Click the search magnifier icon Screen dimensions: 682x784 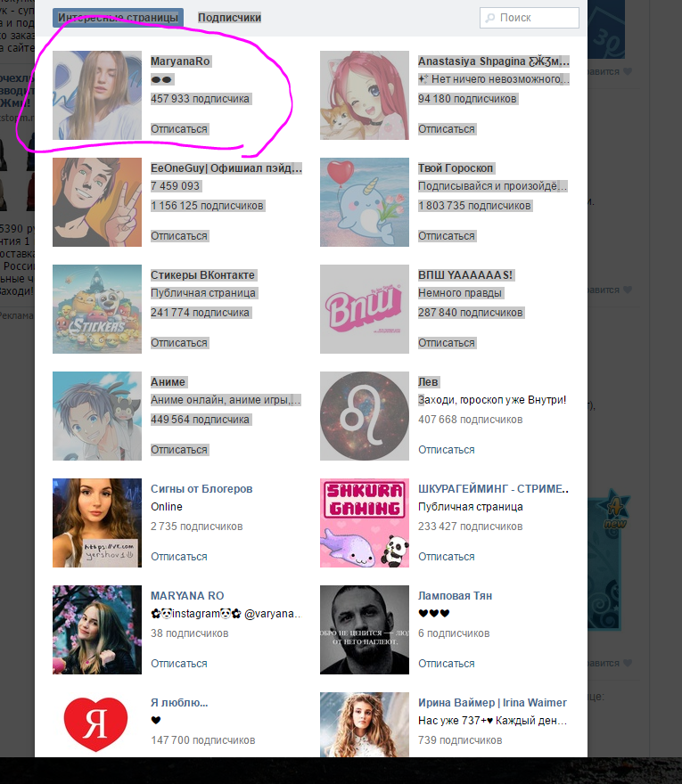click(490, 18)
